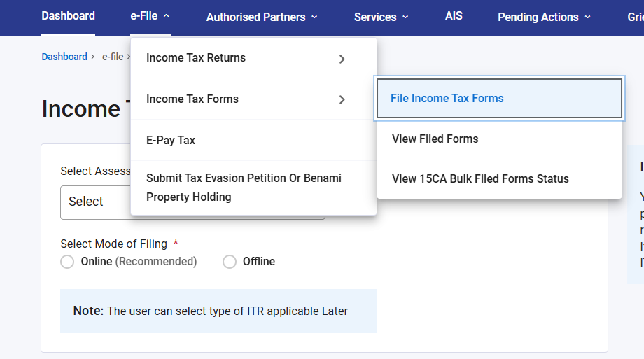Open View Filed Forms
The image size is (644, 359).
click(435, 139)
